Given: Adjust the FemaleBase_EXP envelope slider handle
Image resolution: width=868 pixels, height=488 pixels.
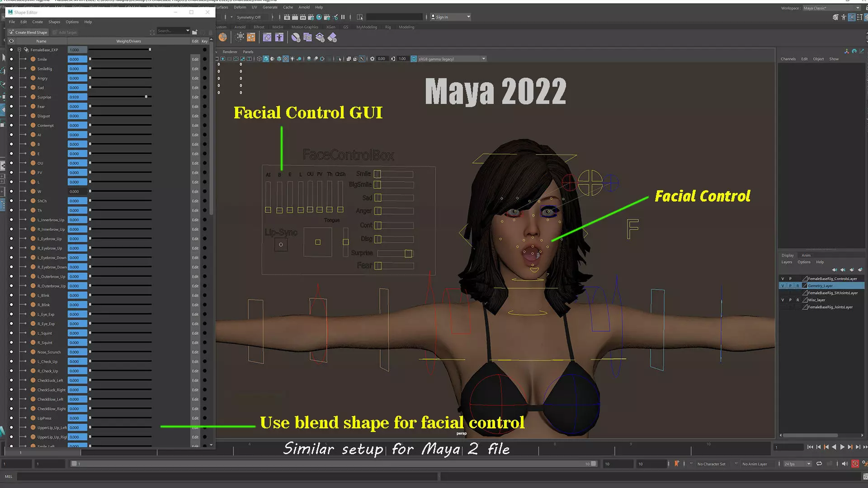Looking at the screenshot, I should point(150,50).
